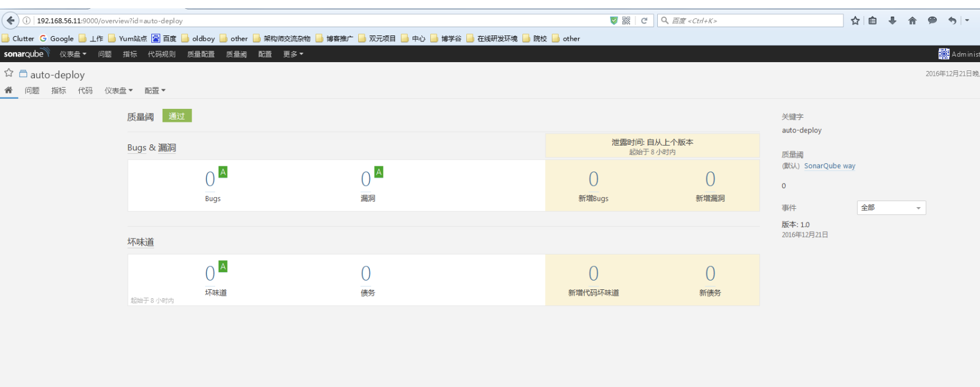980x387 pixels.
Task: Click the SonarQube way quality gate link
Action: tap(829, 166)
